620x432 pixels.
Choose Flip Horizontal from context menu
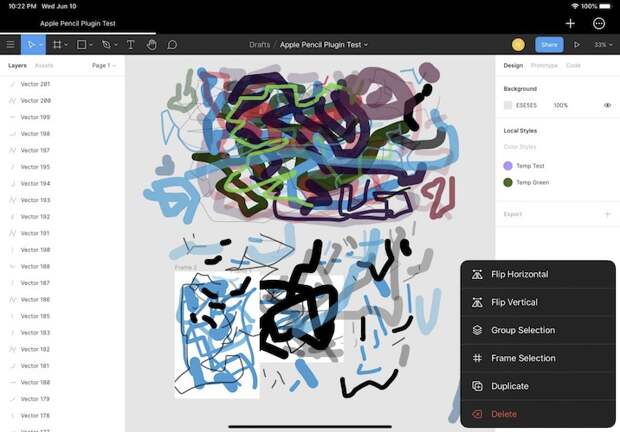click(538, 274)
